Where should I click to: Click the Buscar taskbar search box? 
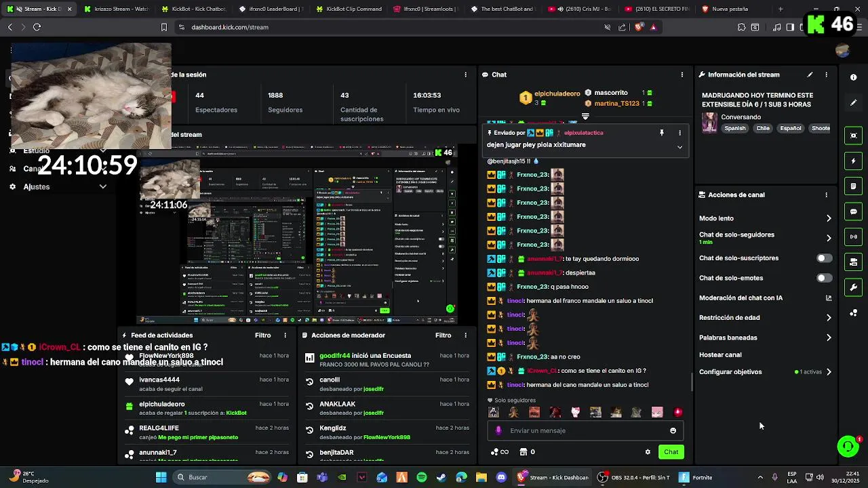click(222, 477)
